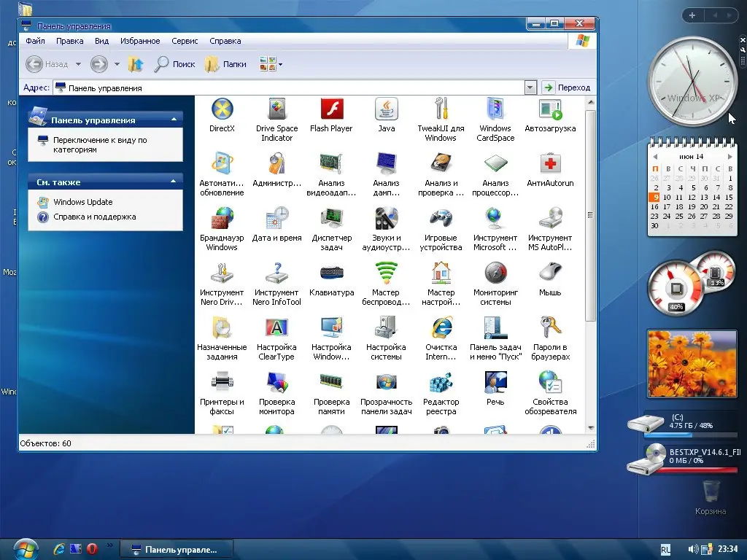
Task: Open the DirectX control panel item
Action: pos(222,114)
